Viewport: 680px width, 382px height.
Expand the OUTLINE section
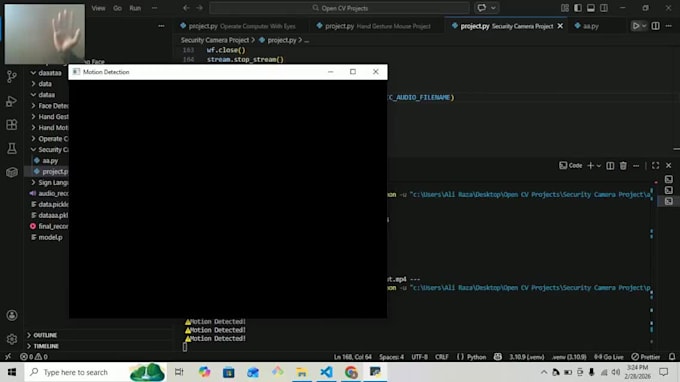45,335
